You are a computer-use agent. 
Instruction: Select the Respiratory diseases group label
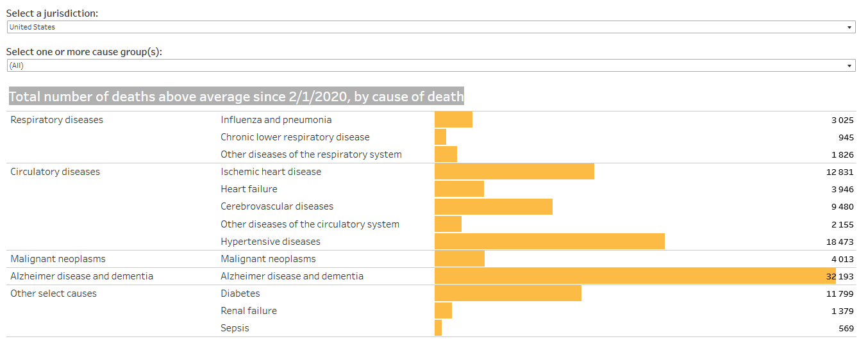click(57, 120)
